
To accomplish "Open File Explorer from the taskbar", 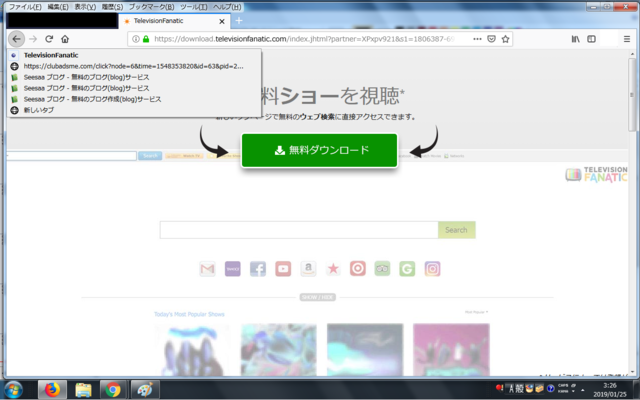I will 83,390.
